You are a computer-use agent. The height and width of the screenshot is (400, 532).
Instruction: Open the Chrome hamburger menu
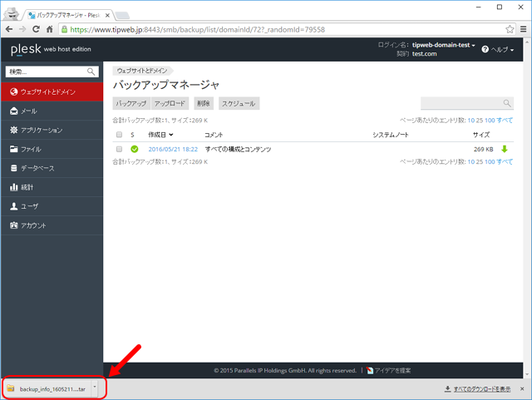pyautogui.click(x=523, y=30)
